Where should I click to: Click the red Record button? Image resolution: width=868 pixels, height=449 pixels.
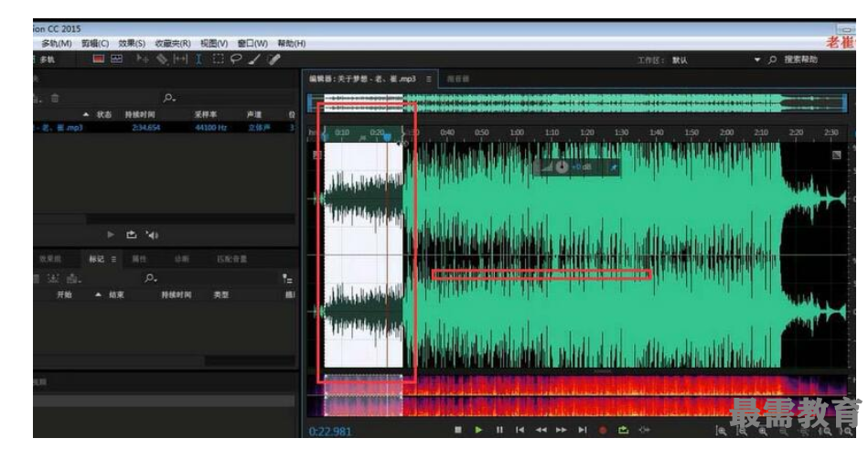(603, 430)
